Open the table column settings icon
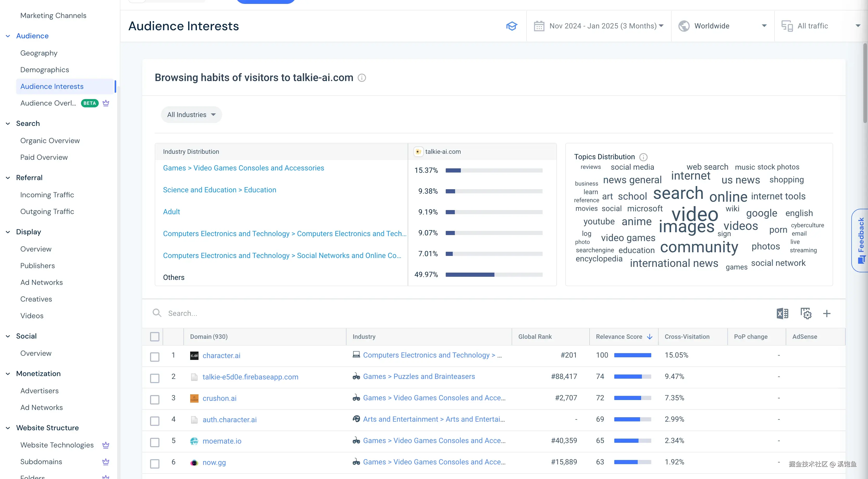The width and height of the screenshot is (868, 479). 806,314
